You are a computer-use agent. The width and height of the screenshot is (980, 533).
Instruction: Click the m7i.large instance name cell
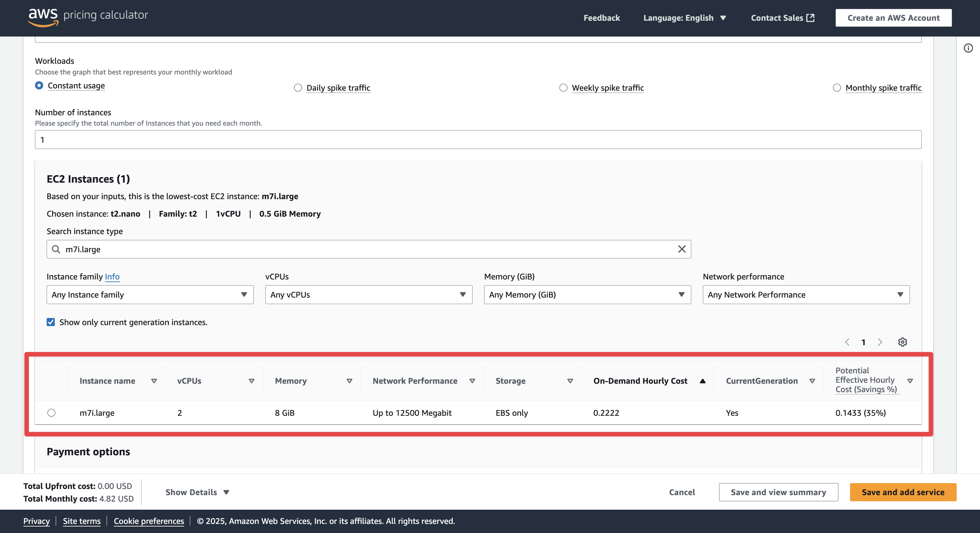click(97, 413)
